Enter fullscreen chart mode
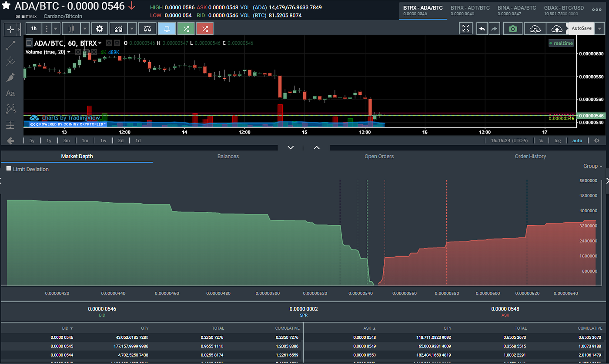 pyautogui.click(x=466, y=29)
